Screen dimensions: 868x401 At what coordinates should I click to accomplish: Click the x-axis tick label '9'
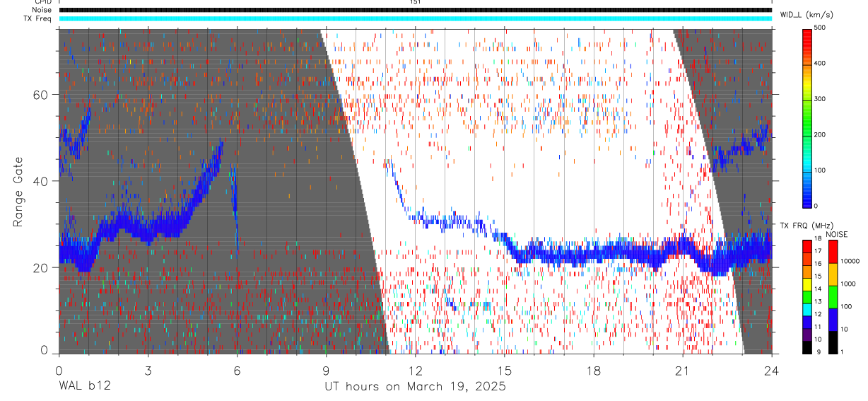[x=326, y=370]
